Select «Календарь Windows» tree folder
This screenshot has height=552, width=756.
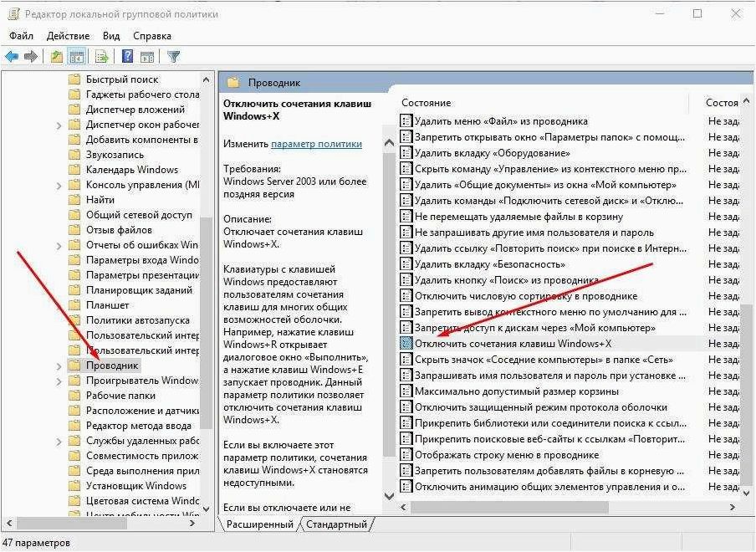pos(131,170)
